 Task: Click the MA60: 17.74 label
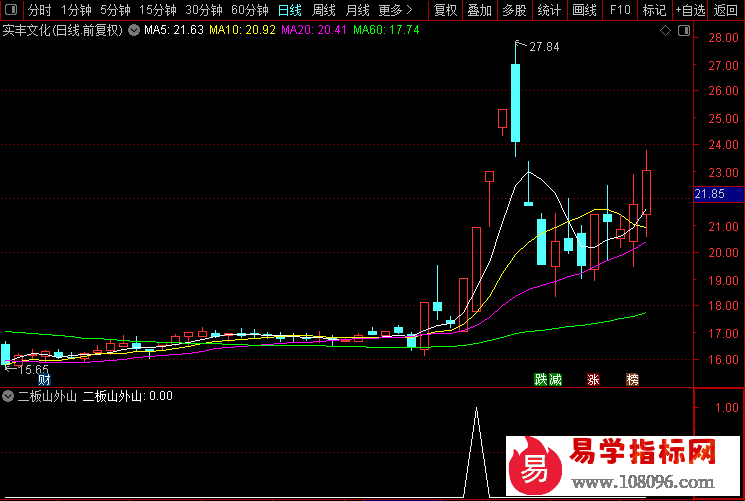(x=386, y=30)
